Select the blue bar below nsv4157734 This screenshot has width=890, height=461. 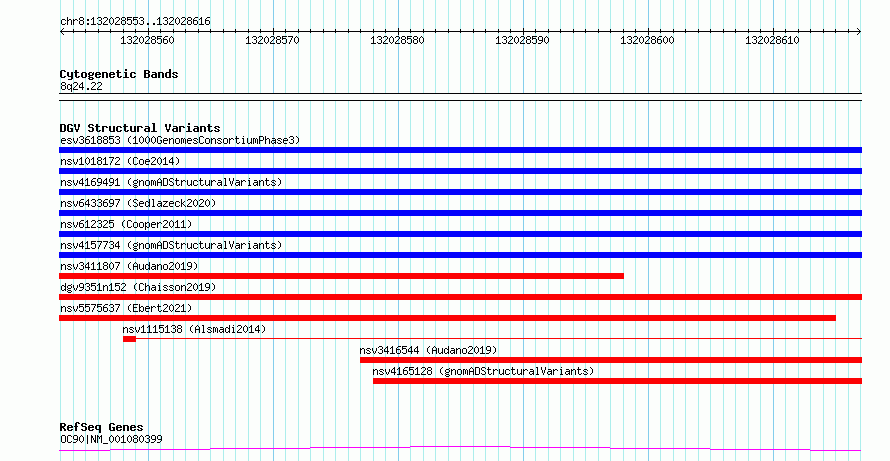pos(460,255)
